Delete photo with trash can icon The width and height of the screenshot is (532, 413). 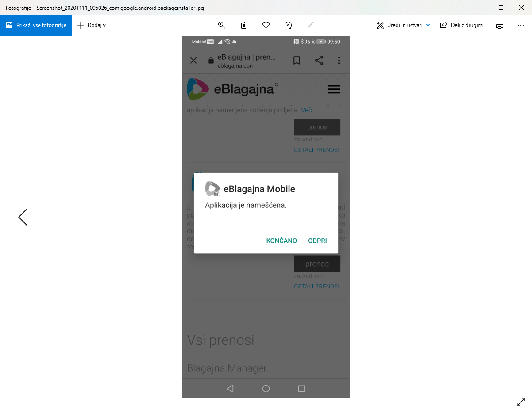click(x=243, y=25)
